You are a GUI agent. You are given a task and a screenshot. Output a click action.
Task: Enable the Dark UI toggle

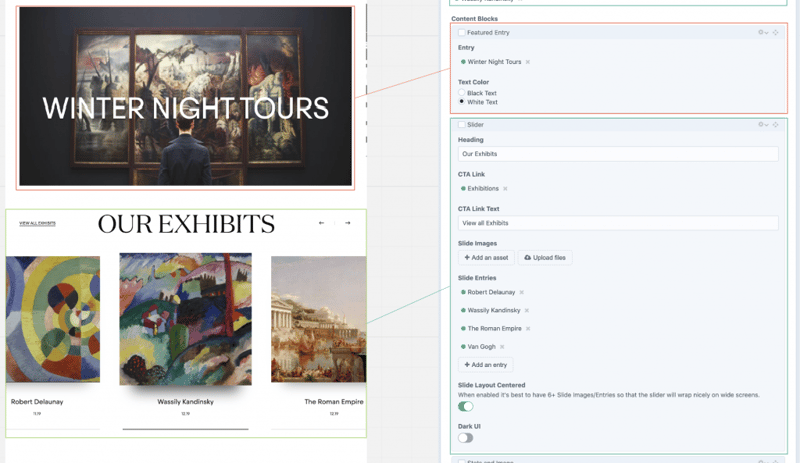coord(466,437)
